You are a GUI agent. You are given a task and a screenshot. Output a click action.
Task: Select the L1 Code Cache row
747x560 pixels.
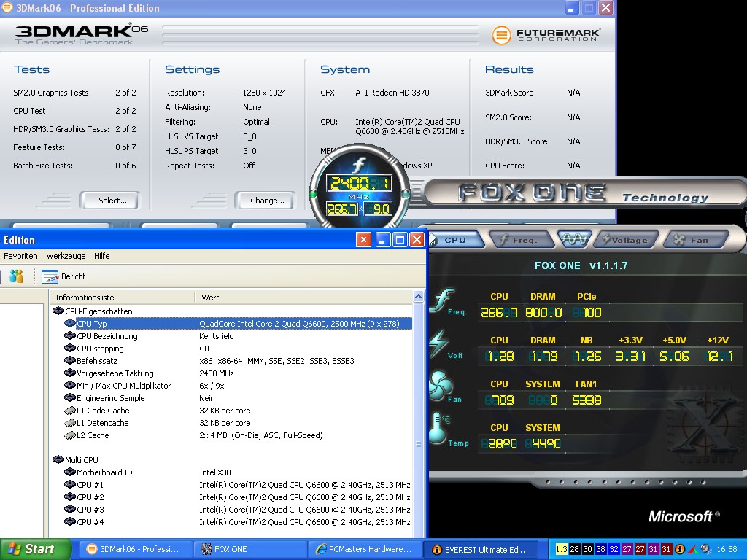pyautogui.click(x=237, y=410)
